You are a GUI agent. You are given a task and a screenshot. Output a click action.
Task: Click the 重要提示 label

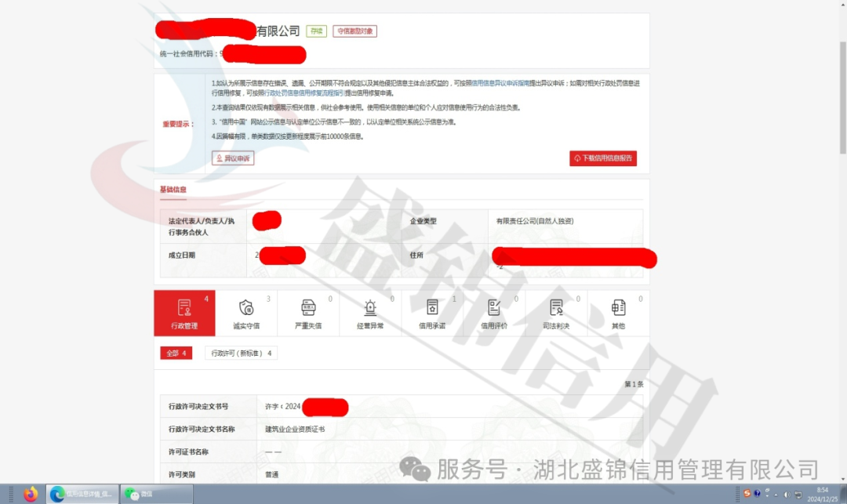pos(178,124)
